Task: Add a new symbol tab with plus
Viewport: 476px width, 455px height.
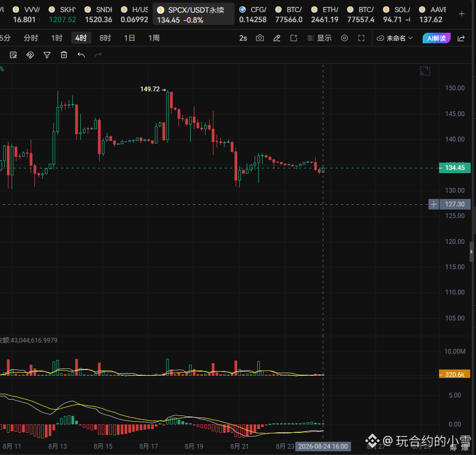Action: 462,14
